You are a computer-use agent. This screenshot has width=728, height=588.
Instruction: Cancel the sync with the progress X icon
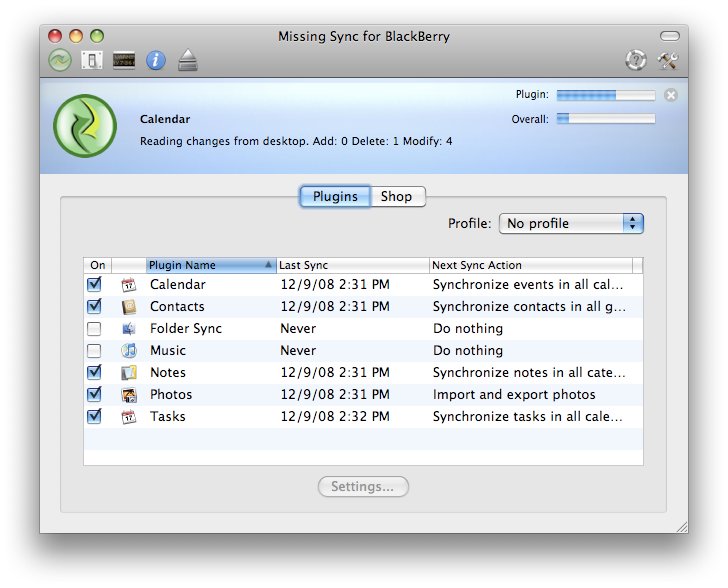670,95
